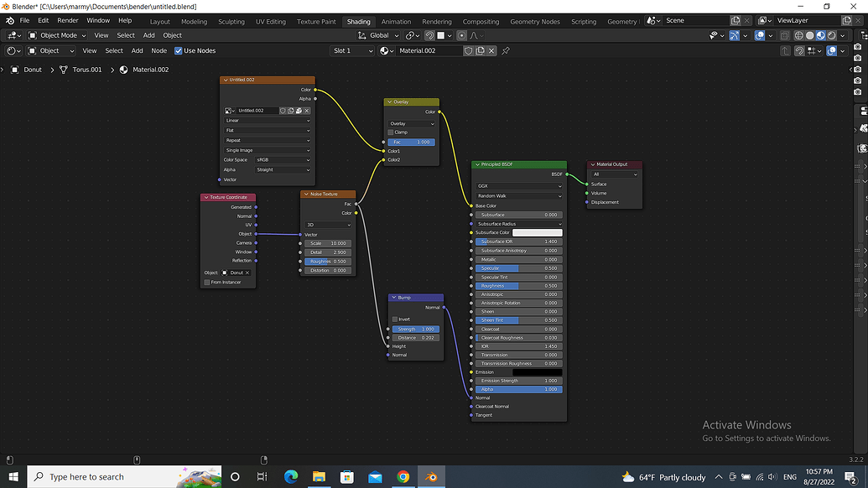Toggle the snap magnet icon in header
Image resolution: width=868 pixels, height=488 pixels.
click(429, 35)
